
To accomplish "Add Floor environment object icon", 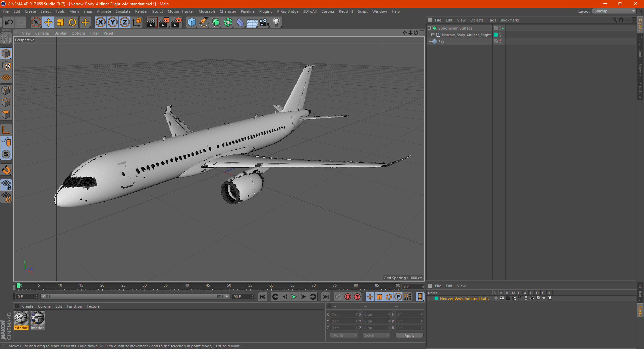I will [252, 22].
